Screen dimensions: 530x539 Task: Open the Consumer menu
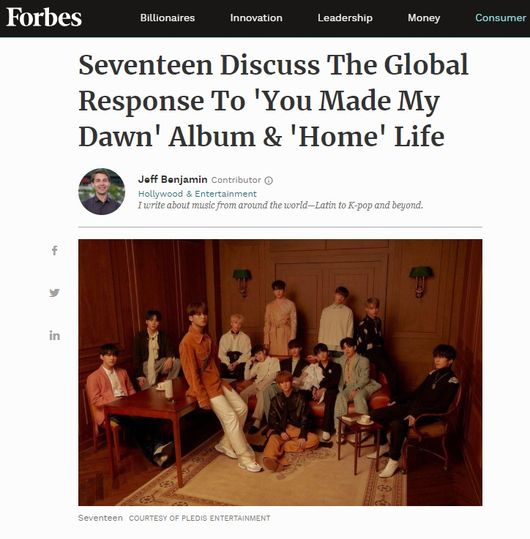tap(500, 18)
